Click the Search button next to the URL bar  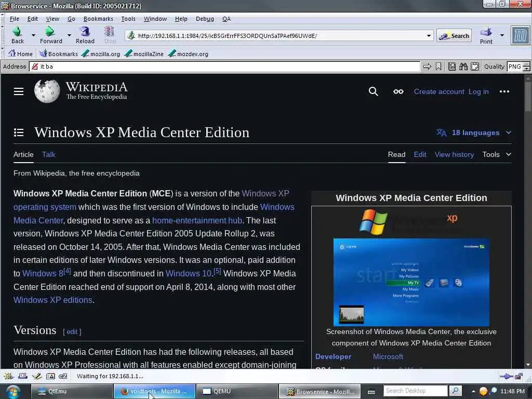(x=454, y=36)
